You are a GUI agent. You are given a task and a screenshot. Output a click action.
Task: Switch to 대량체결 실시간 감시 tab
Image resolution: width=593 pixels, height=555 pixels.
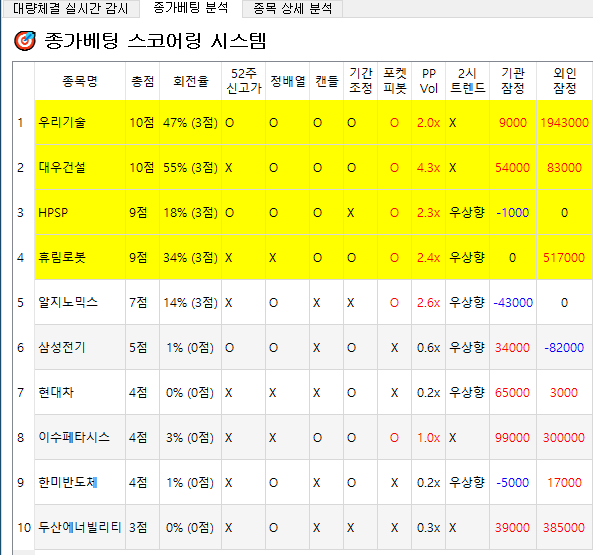pyautogui.click(x=71, y=8)
